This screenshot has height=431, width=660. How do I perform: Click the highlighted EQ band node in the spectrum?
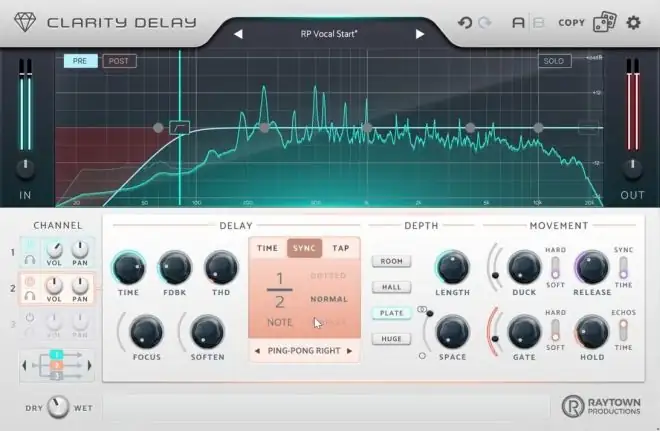180,127
